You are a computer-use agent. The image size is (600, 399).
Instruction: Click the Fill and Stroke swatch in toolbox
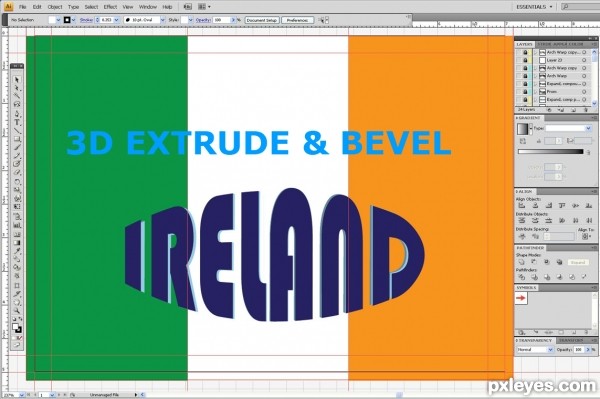[17, 328]
